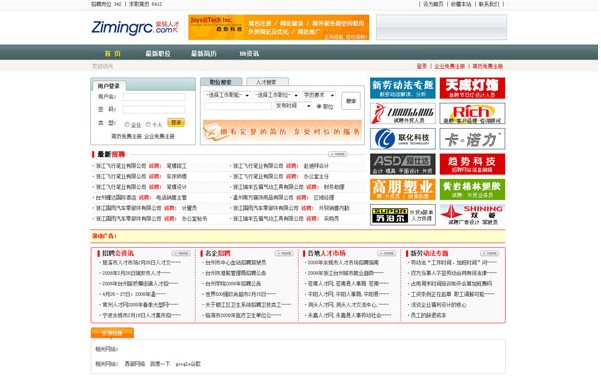Open the 天成灯饰 red banner

pyautogui.click(x=472, y=88)
